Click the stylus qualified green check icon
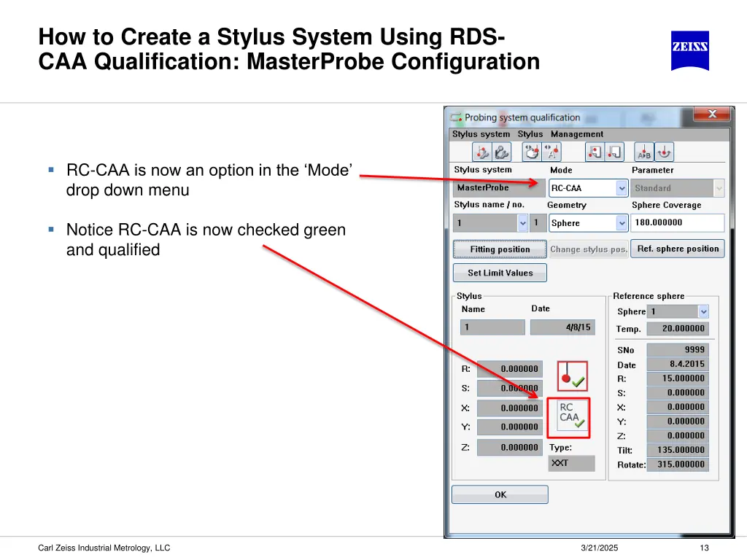 572,376
